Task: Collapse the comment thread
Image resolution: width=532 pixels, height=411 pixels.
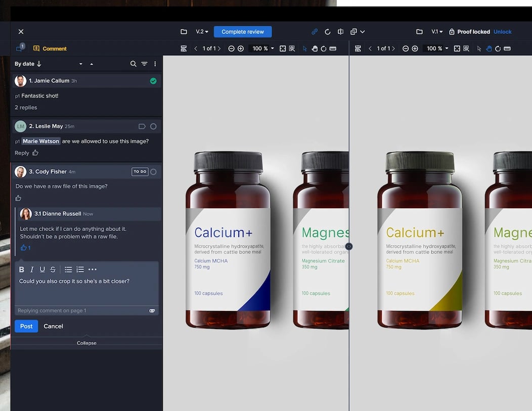Action: (86, 343)
